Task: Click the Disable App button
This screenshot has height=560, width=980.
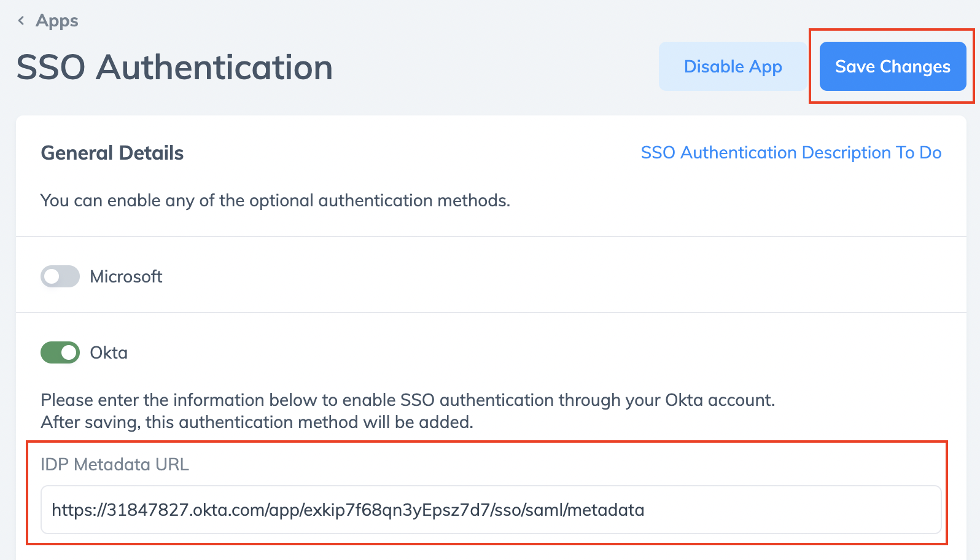Action: point(733,66)
